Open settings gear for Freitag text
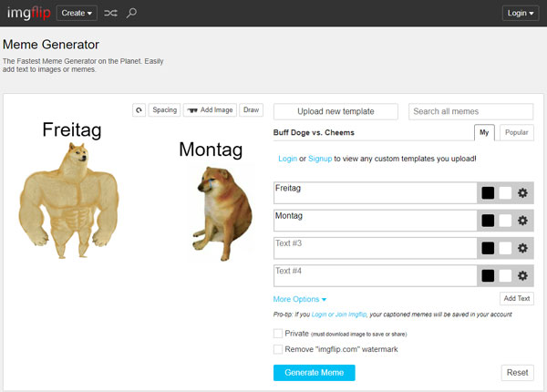547x392 pixels. pos(522,193)
